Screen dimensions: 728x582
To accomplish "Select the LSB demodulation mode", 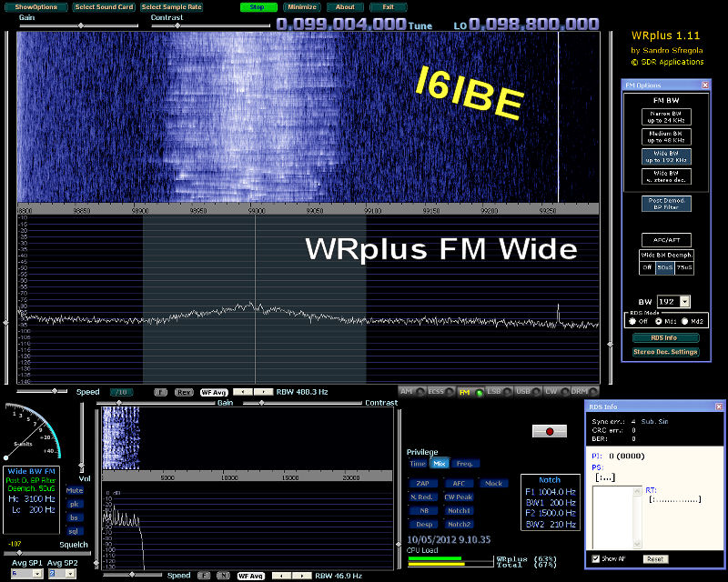I will tap(494, 391).
